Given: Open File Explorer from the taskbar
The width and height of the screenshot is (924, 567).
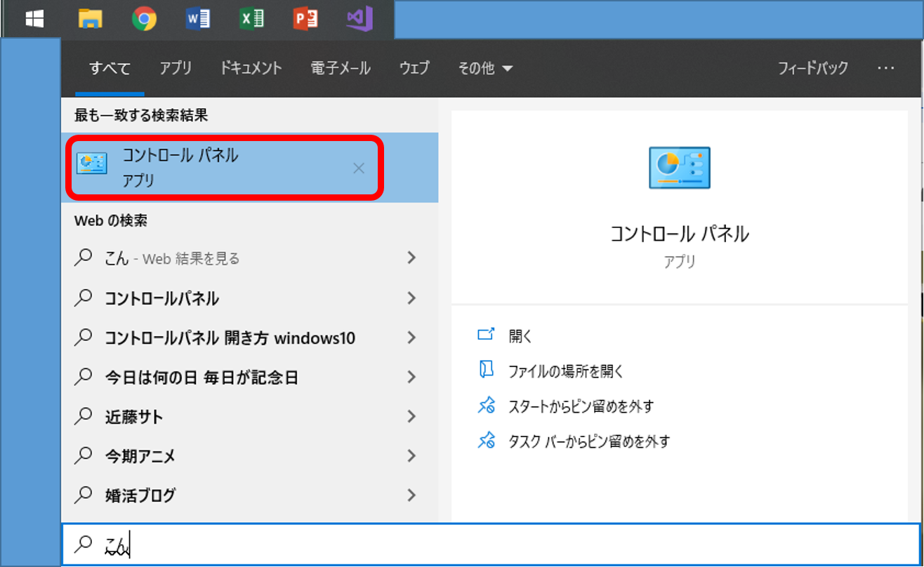Looking at the screenshot, I should tap(91, 19).
